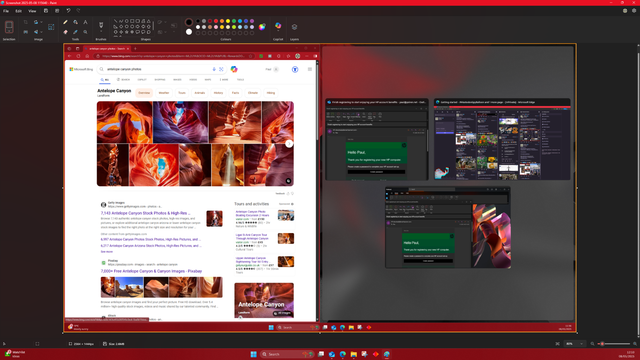Pick the red colour swatch
Viewport: 640px width, 360px height.
(216, 21)
